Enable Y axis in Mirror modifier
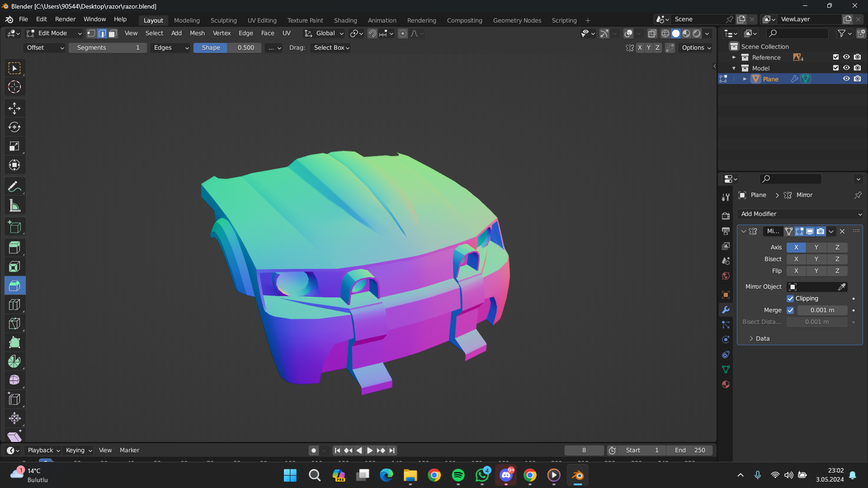Screen dimensions: 868x488 (x=816, y=248)
